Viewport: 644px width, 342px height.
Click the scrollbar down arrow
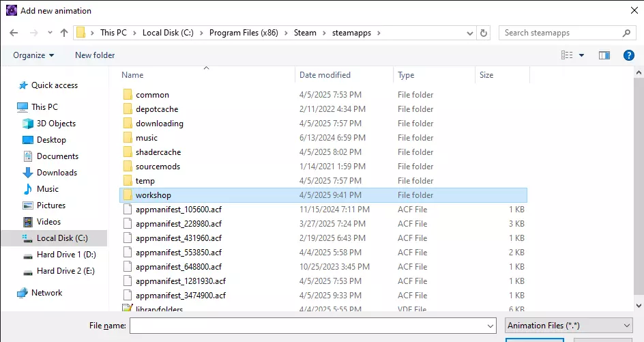639,305
